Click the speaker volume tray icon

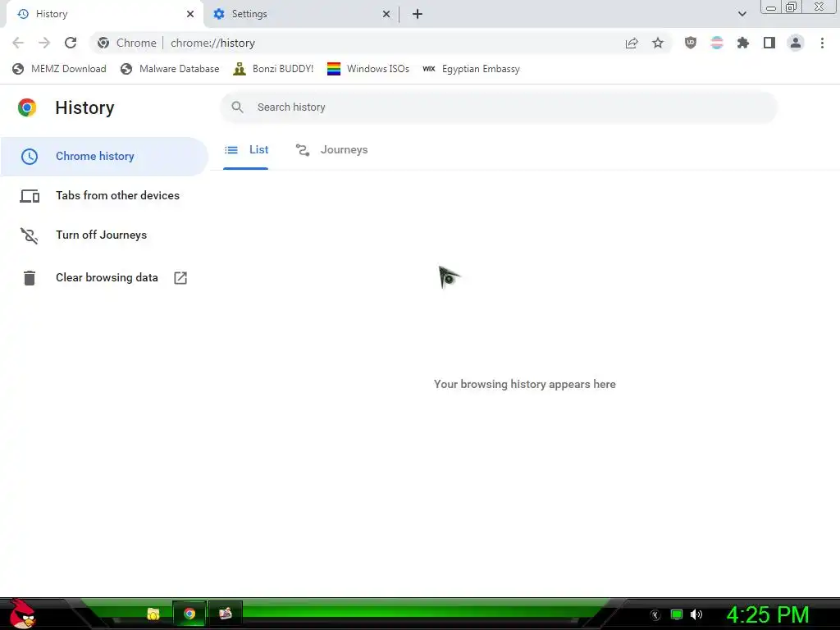click(x=696, y=614)
